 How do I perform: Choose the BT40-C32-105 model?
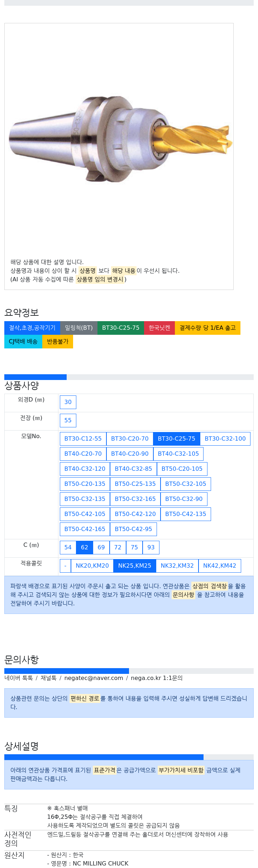point(178,454)
